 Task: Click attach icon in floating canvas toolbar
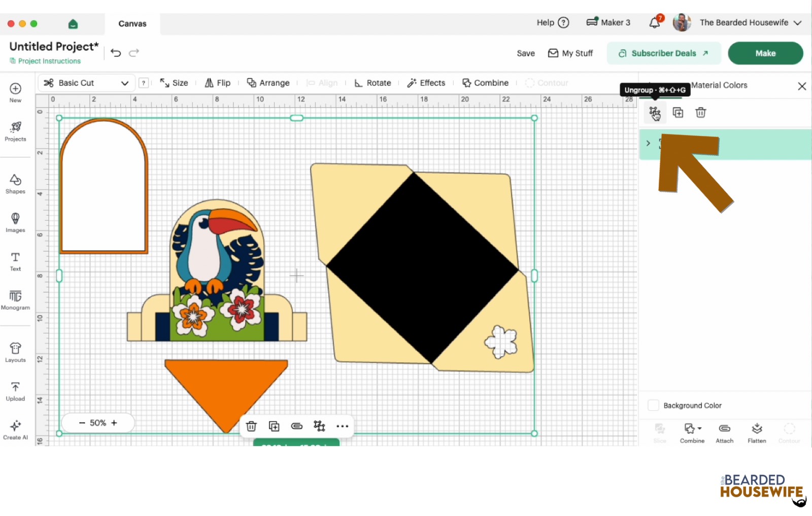297,426
